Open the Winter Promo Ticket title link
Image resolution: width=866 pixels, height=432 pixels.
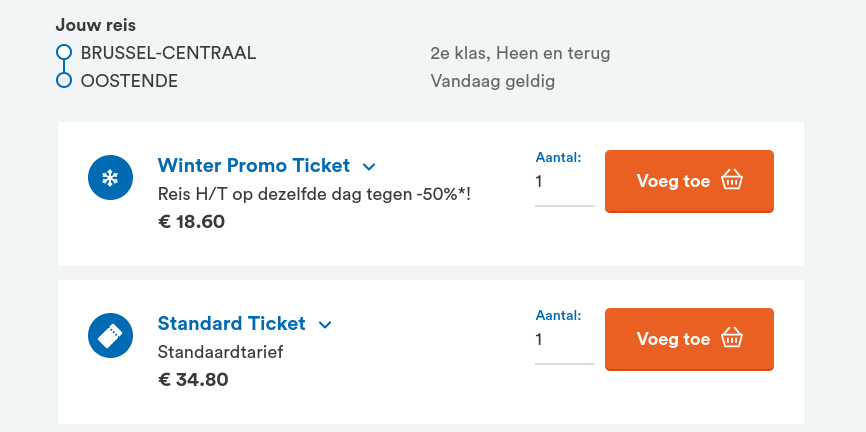point(254,166)
